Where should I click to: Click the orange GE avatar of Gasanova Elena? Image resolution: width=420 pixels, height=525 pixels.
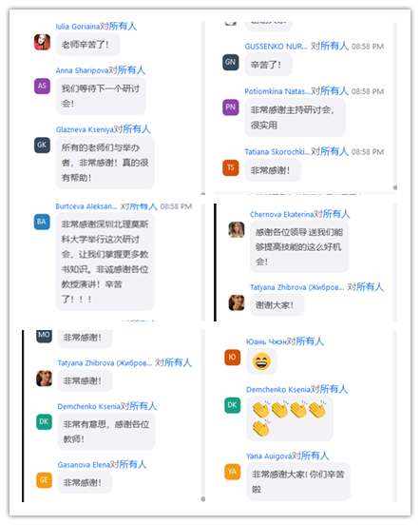pyautogui.click(x=44, y=480)
